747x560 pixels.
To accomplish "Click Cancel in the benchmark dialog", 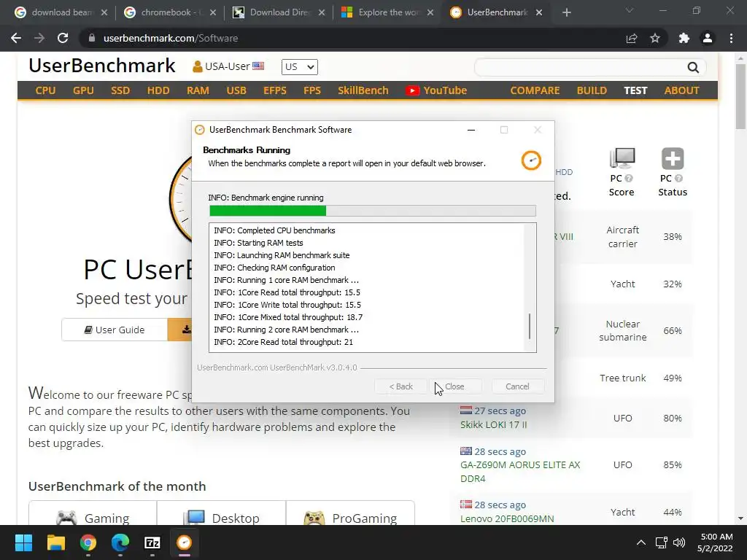I will point(517,386).
